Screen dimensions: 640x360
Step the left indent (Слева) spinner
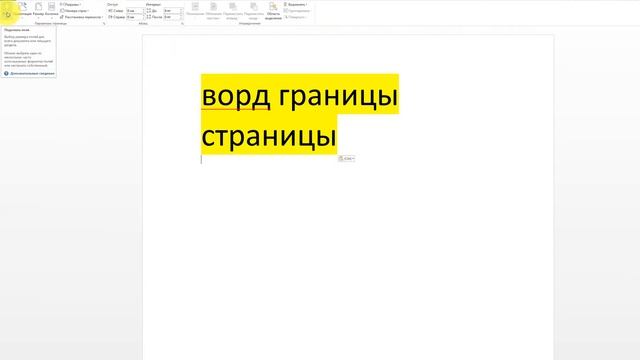coord(143,11)
